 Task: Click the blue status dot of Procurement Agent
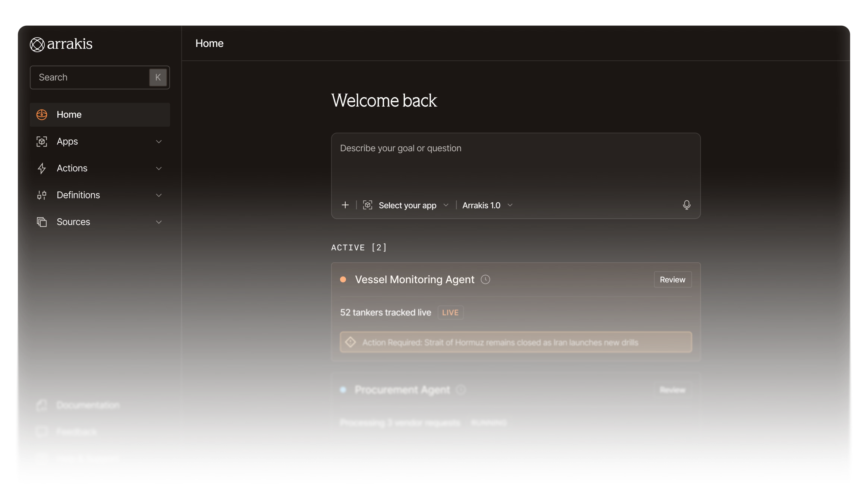343,390
